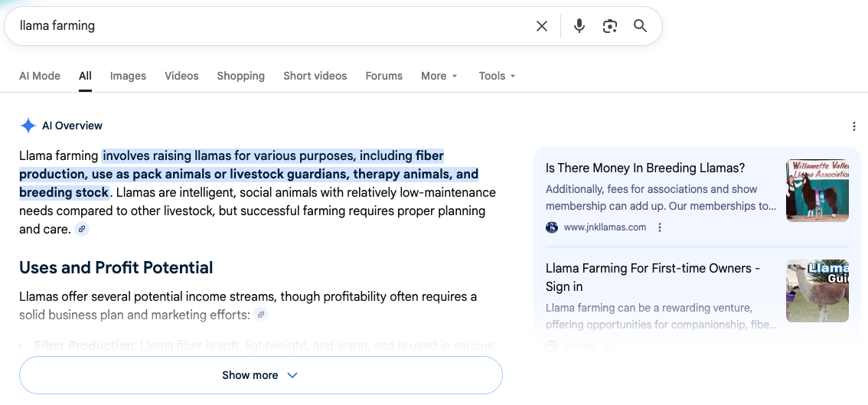Click the llama show thumbnail image
Screen dimensions: 868x405
pyautogui.click(x=817, y=191)
